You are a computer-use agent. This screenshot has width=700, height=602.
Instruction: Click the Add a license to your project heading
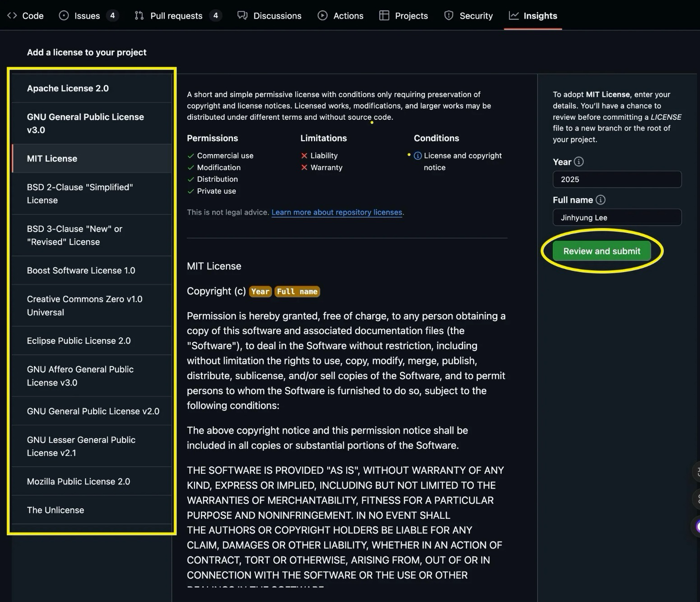pos(87,52)
